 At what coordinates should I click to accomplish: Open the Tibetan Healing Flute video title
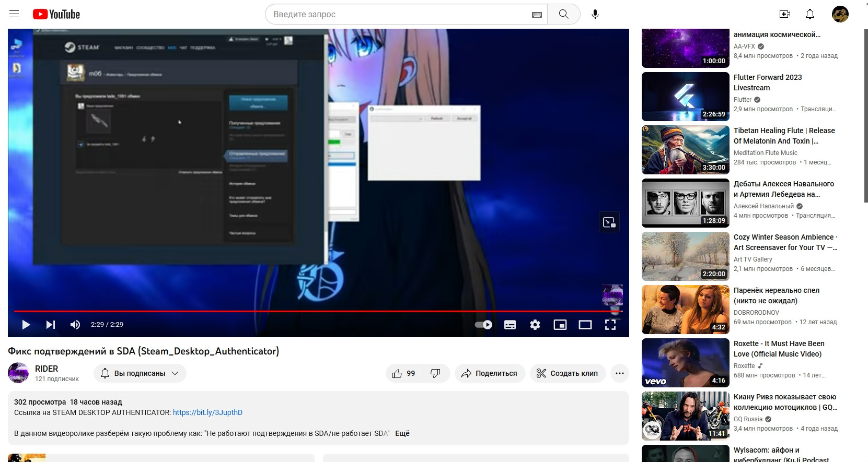click(x=784, y=136)
